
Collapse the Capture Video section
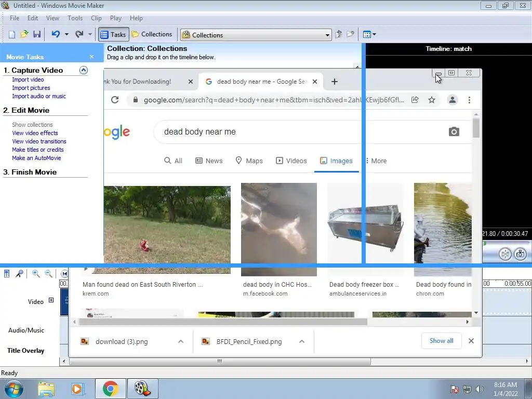pyautogui.click(x=84, y=70)
